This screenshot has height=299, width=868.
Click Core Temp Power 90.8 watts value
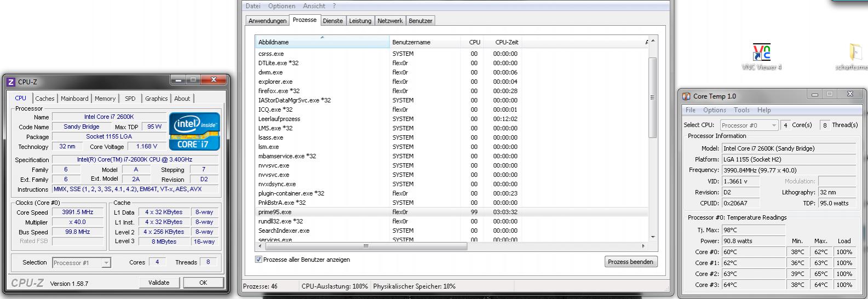click(x=752, y=241)
